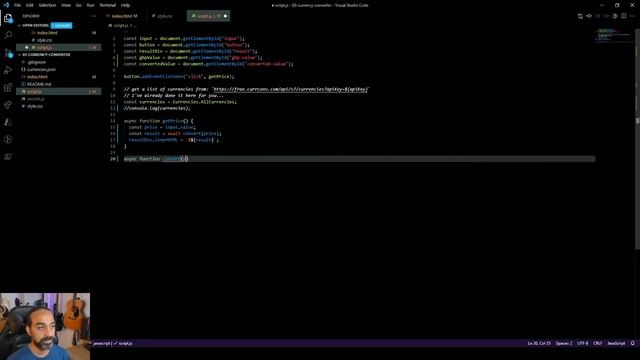
Task: Click the 'script.js' check item in status bar
Action: tap(123, 343)
